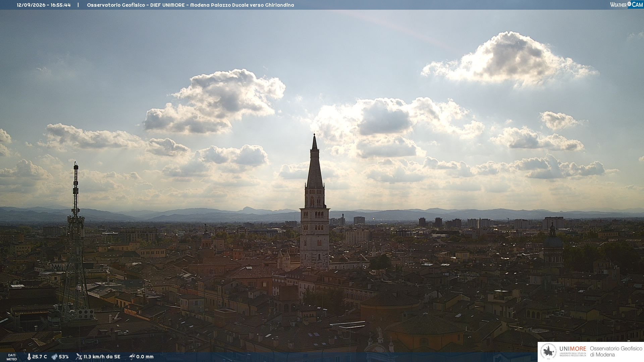The height and width of the screenshot is (362, 644).
Task: Select the 53% humidity value
Action: [64, 357]
